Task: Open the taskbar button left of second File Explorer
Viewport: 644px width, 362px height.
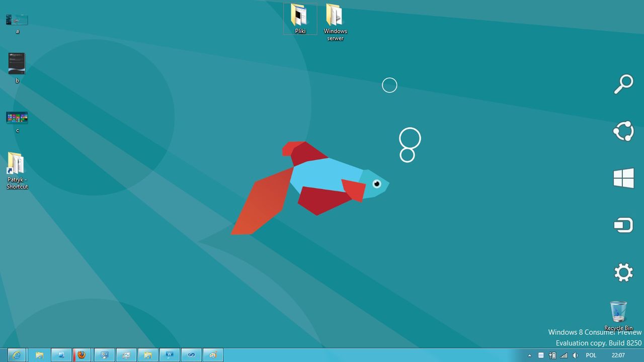Action: click(126, 355)
